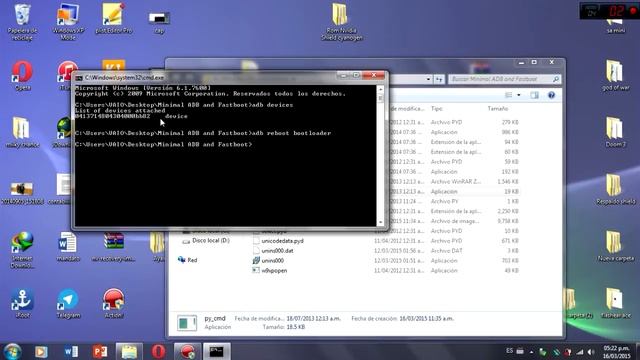Select the winrecovery archive desktop icon
Viewport: 640px width, 360px height.
pyautogui.click(x=113, y=246)
